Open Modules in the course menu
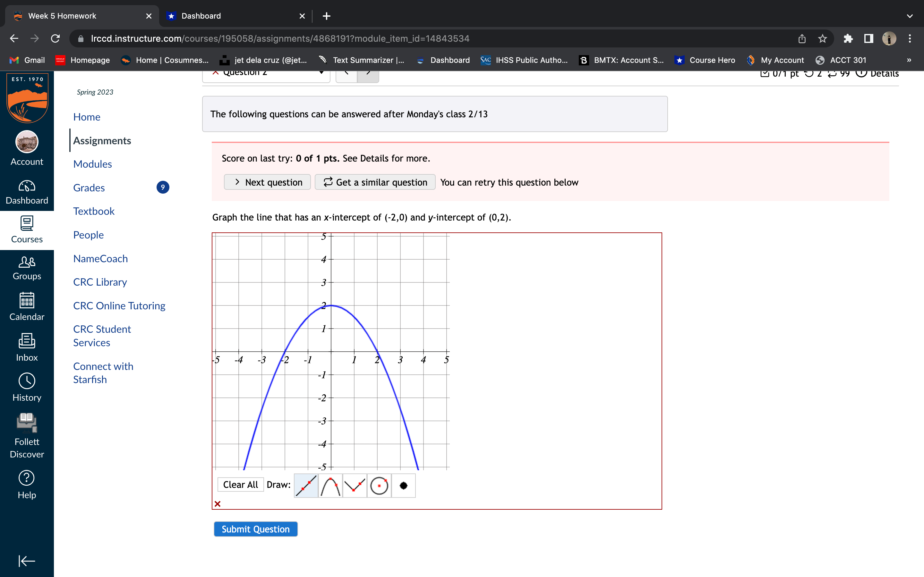Screen dimensions: 924x577 92,164
